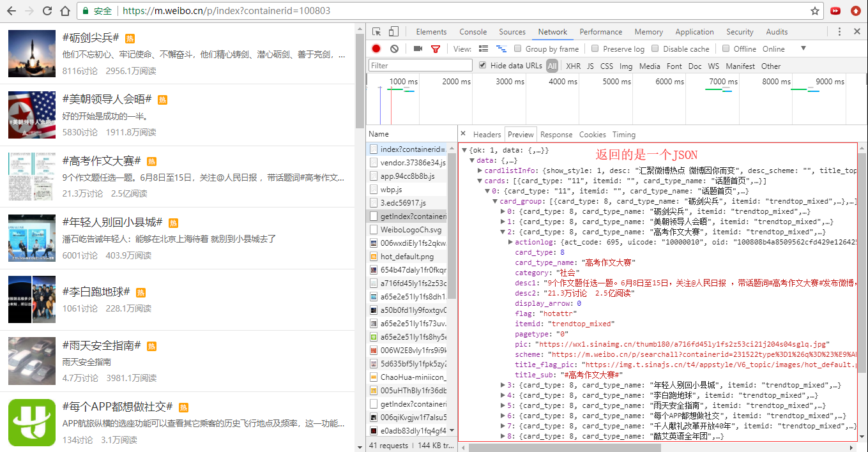Tick the Disable cache checkbox
Screen dimensions: 868x452
[x=655, y=49]
